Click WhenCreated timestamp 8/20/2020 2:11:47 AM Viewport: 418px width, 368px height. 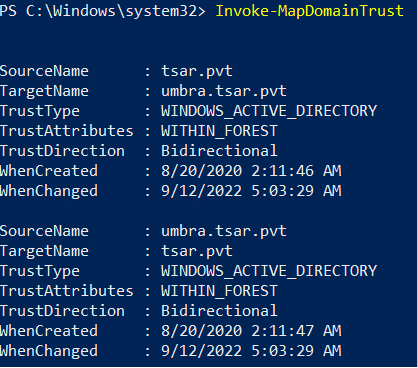tap(251, 331)
